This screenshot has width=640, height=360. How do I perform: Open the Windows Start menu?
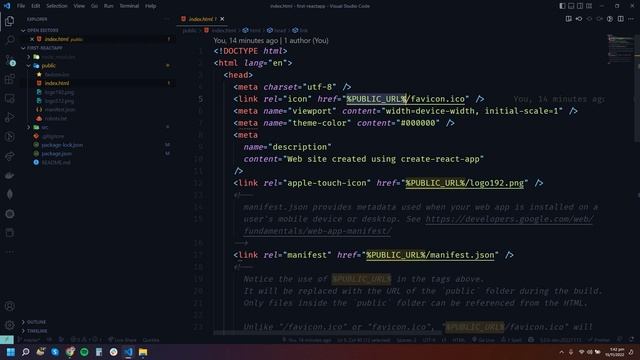pos(11,352)
